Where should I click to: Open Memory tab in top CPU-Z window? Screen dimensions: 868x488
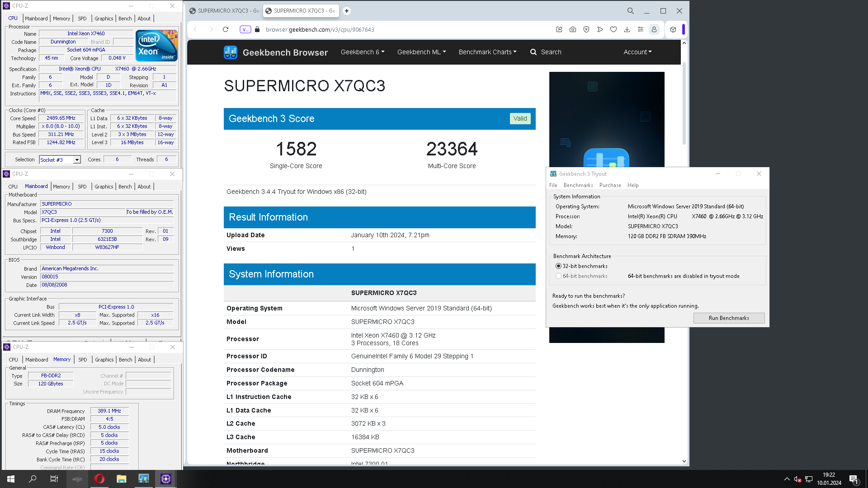coord(61,19)
